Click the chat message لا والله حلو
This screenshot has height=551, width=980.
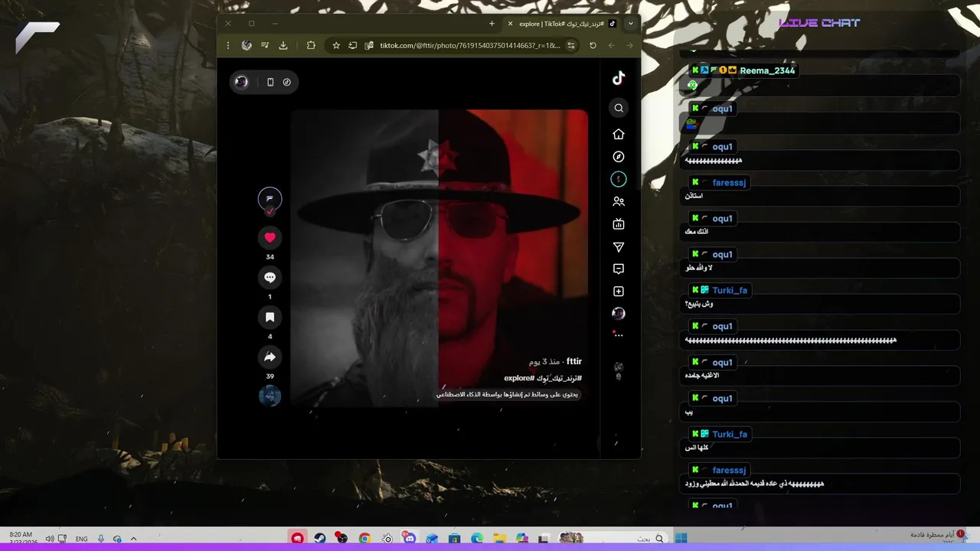pos(700,268)
